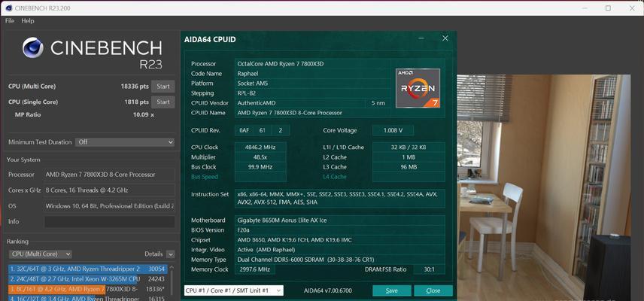Click the Instruction Set list field
Image resolution: width=644 pixels, height=301 pixels.
(x=339, y=199)
